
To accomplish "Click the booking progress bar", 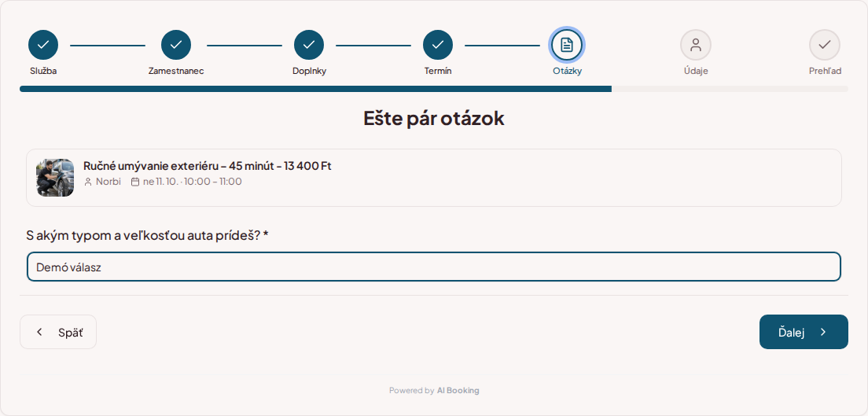I will (x=434, y=89).
